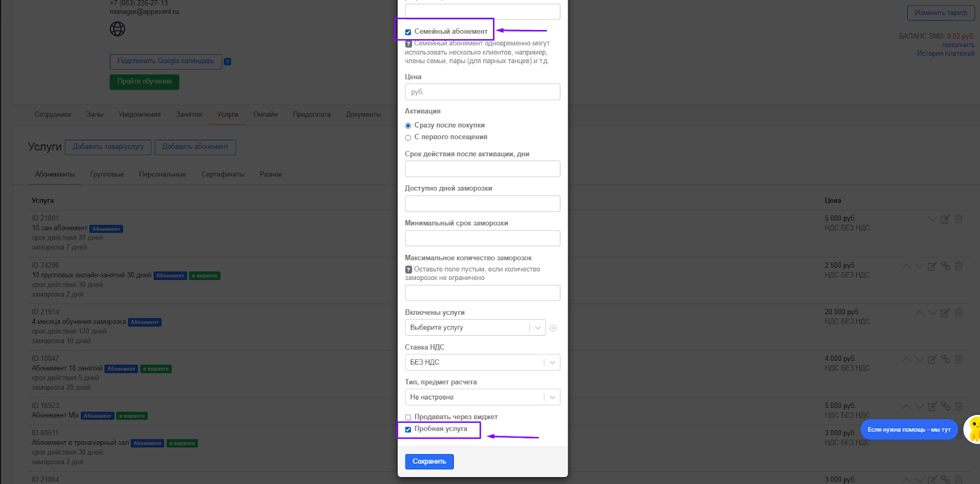Edit the 15 зан абонемент (ID 21891) service
This screenshot has height=484, width=980.
945,219
